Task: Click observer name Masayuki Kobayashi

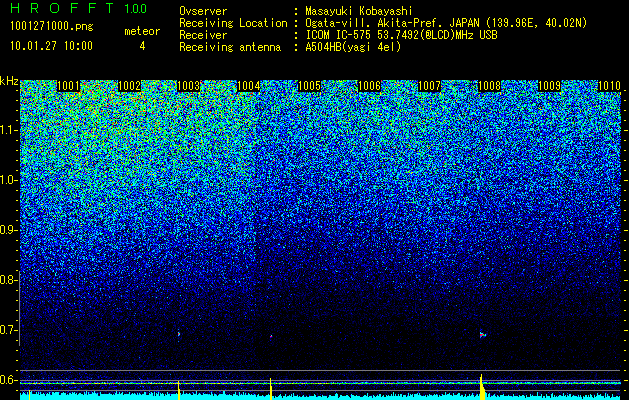Action: (x=359, y=11)
